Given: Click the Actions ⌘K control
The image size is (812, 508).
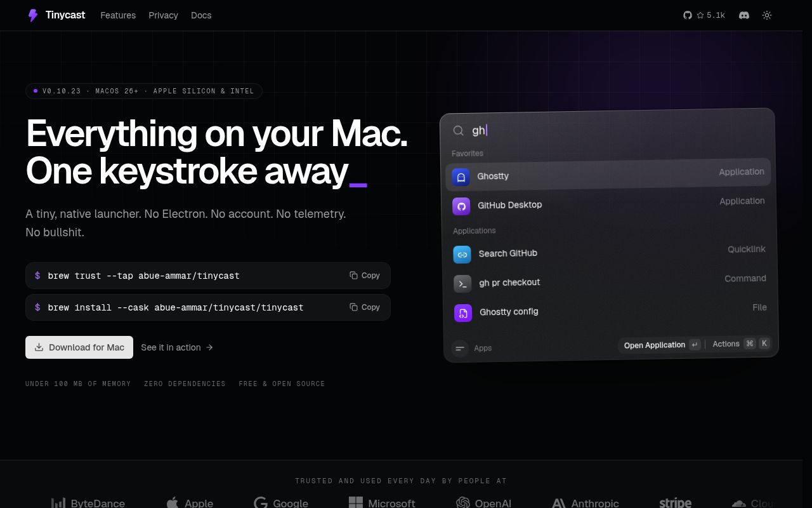Looking at the screenshot, I should 741,344.
